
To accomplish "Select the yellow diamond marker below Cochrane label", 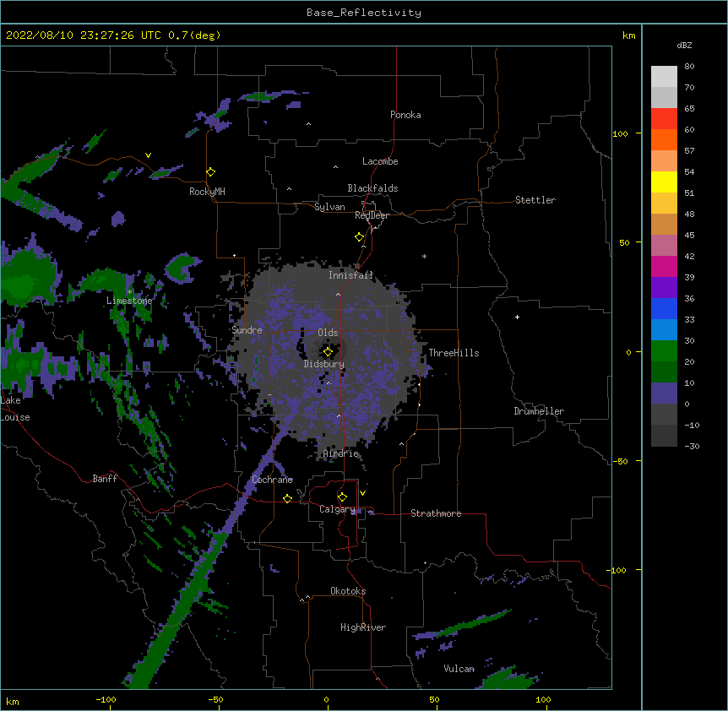I will [287, 498].
